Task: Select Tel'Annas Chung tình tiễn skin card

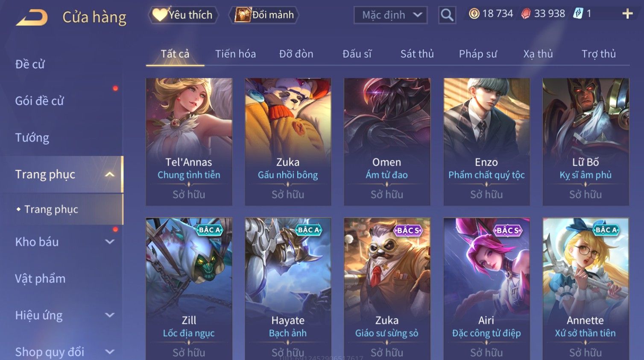Action: click(189, 142)
